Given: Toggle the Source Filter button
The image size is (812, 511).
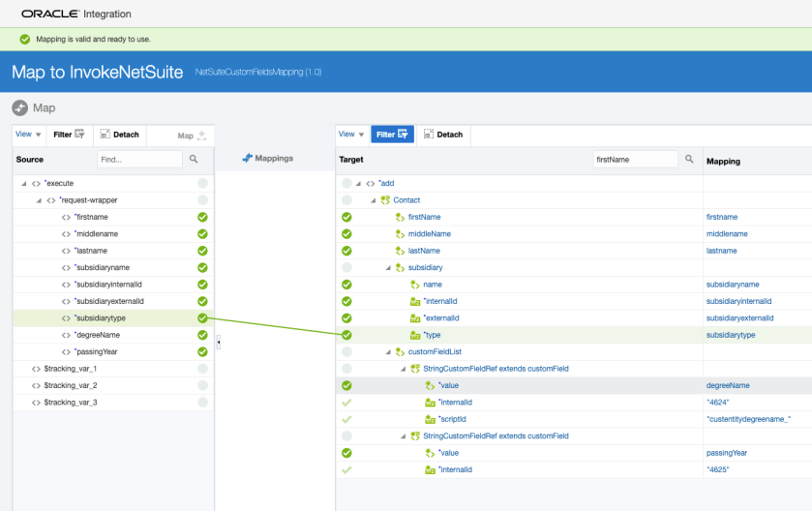Looking at the screenshot, I should point(69,135).
